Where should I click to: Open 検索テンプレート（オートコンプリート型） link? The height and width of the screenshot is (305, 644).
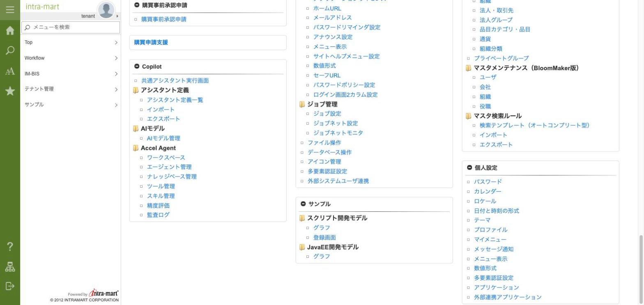pos(535,126)
